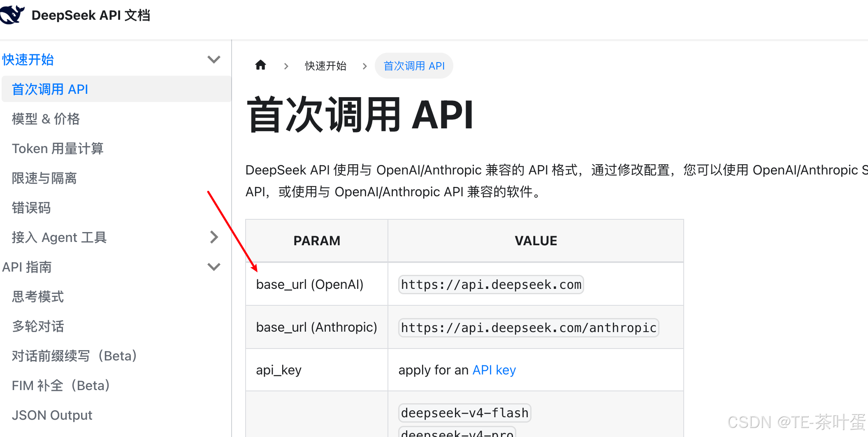Viewport: 868px width, 437px height.
Task: Open 对话前缀续写 (Beta) page
Action: (x=74, y=356)
